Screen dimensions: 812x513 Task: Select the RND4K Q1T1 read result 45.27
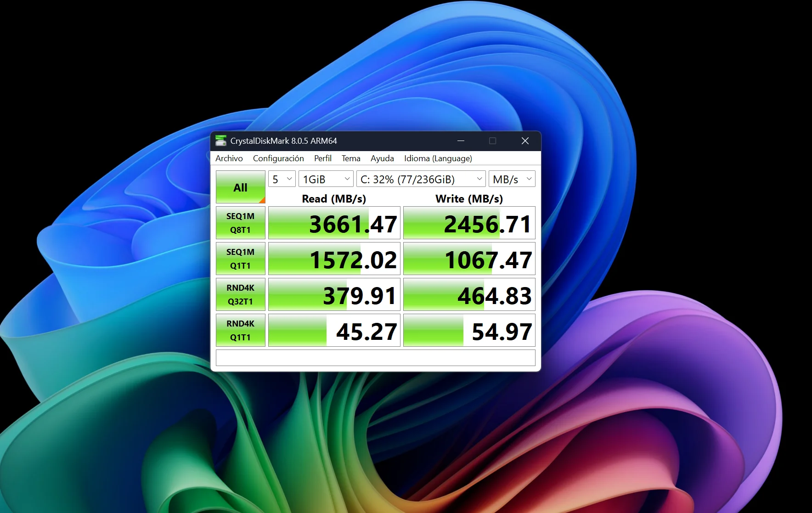click(334, 330)
